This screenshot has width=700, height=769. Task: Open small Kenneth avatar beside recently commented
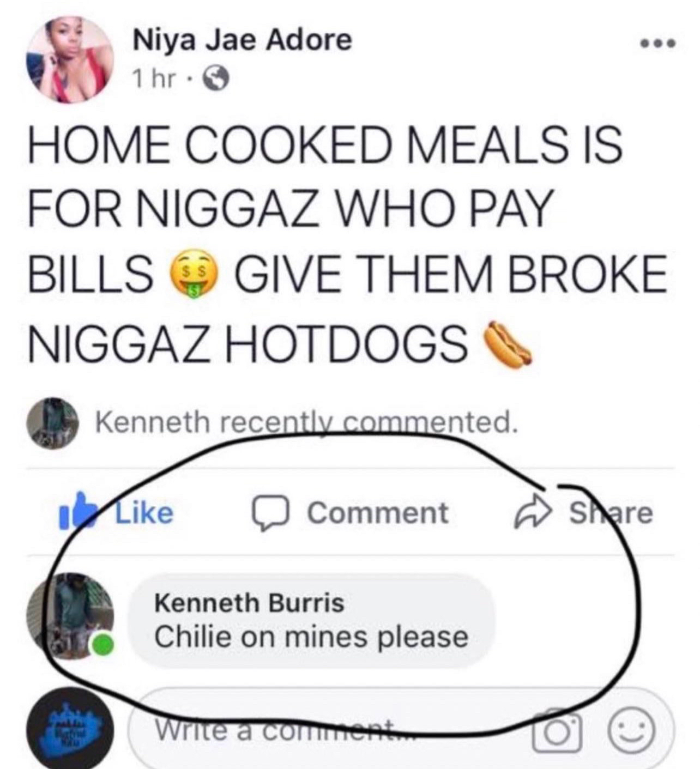(53, 423)
